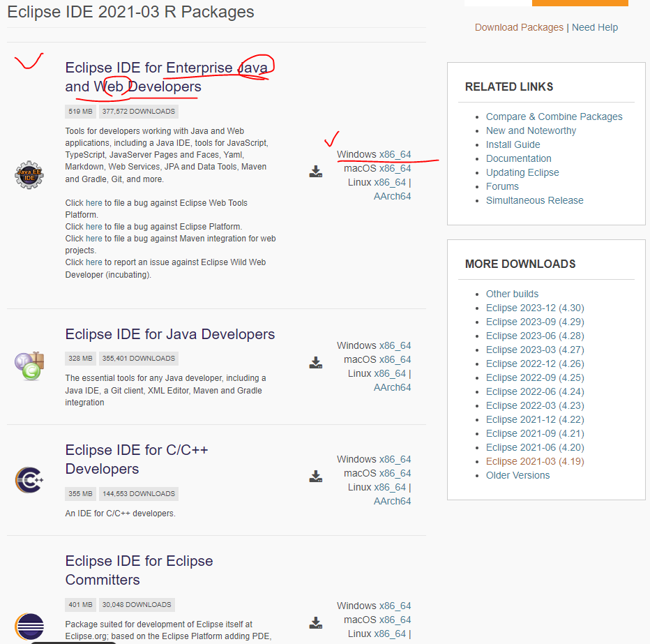This screenshot has width=650, height=644.
Task: Go to Eclipse 2021-06 (4.20) downloads
Action: click(535, 447)
